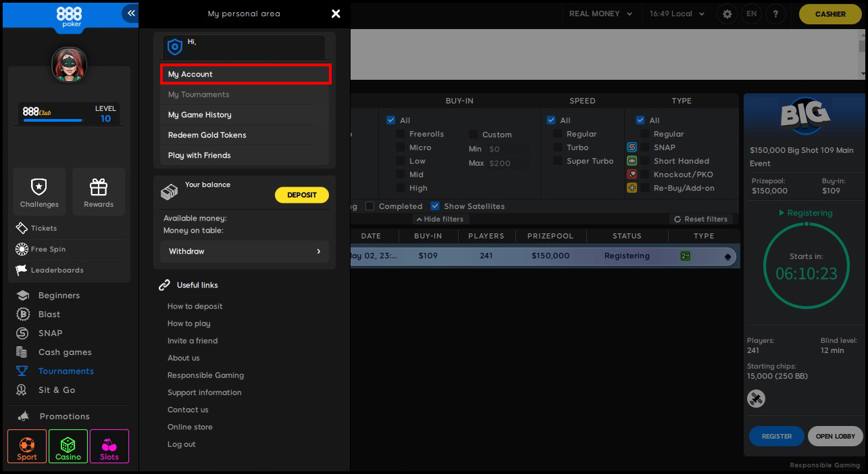Toggle Buy-in All checkbox
Viewport: 868px width, 474px height.
tap(390, 120)
